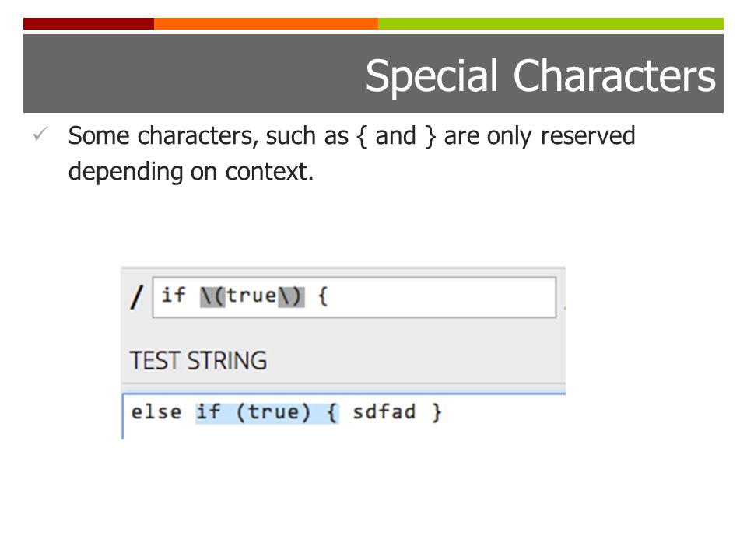
Task: Click the text depending on context
Action: click(x=191, y=172)
